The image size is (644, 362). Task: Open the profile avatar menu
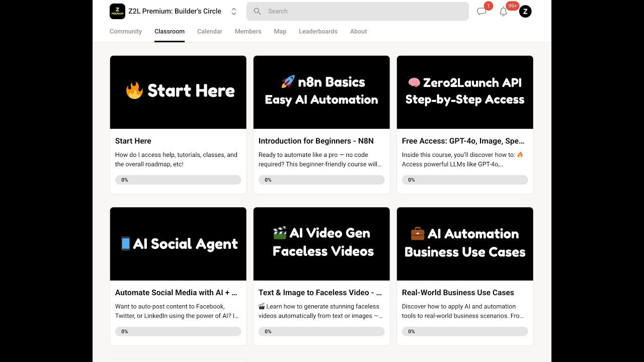point(525,11)
